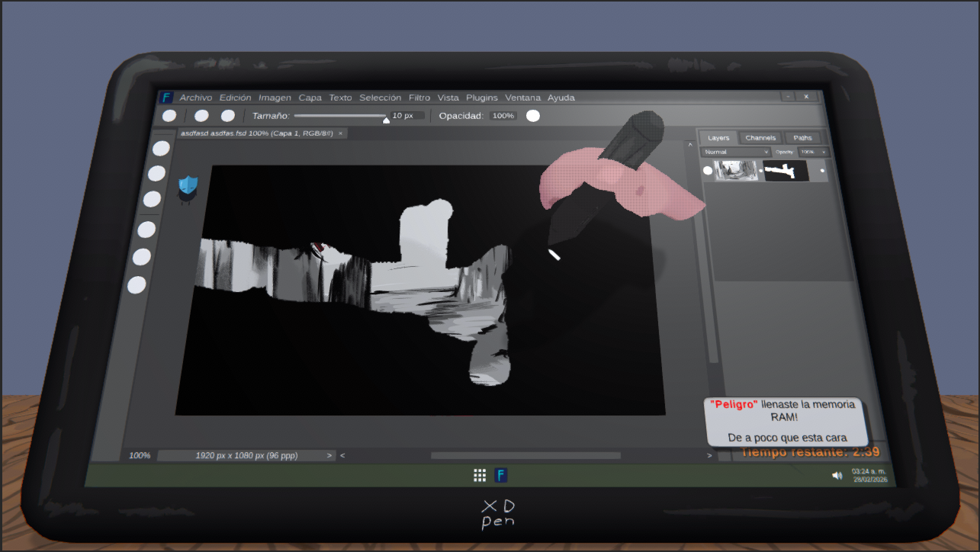Click the taskbar clock showing 03:24 a. m.

coord(869,476)
